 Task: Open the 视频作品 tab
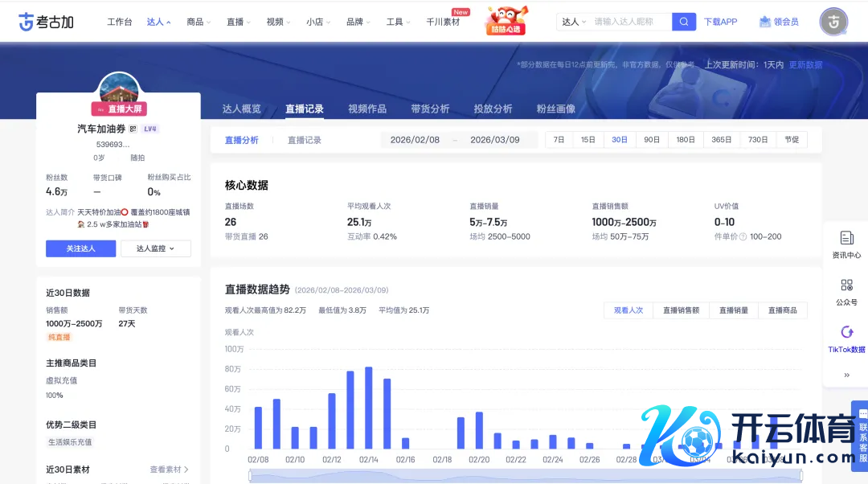[367, 109]
